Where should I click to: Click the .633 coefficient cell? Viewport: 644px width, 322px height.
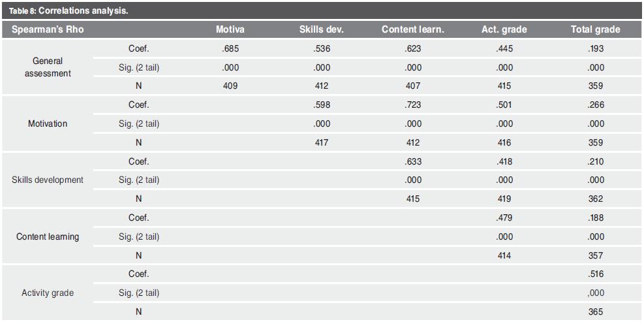[412, 161]
